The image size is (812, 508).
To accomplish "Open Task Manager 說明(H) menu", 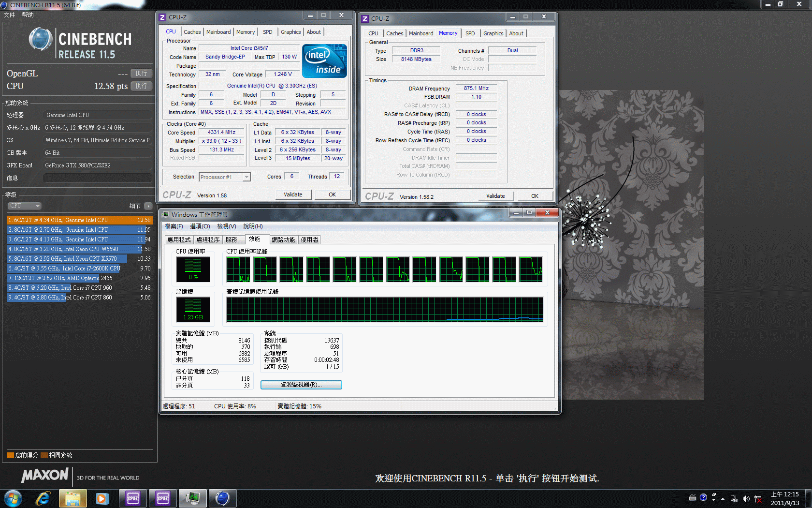I will pos(253,226).
